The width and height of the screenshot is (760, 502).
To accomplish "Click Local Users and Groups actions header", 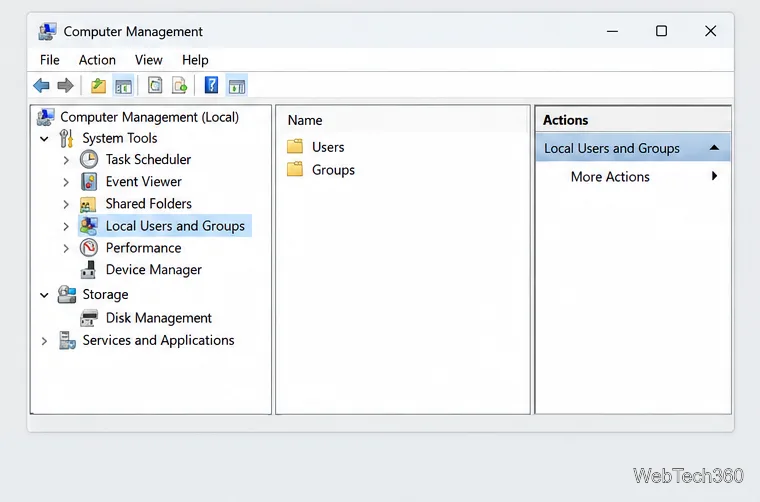I will coord(633,148).
